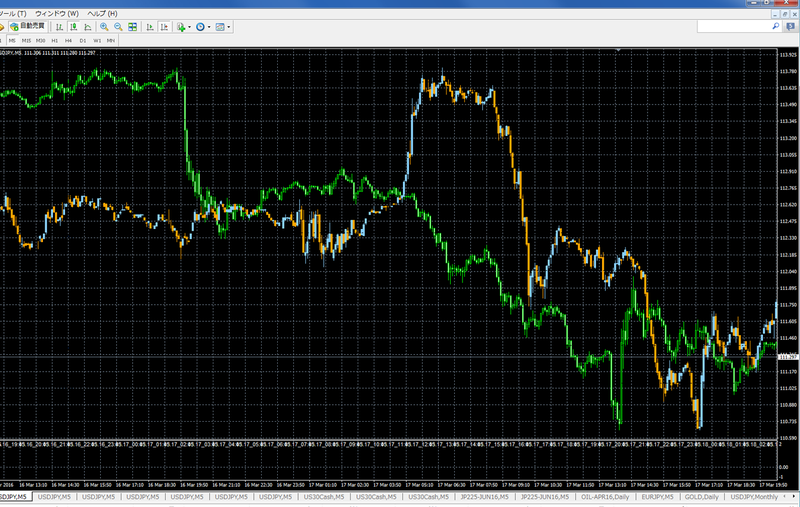Select the H4 timeframe

(68, 40)
